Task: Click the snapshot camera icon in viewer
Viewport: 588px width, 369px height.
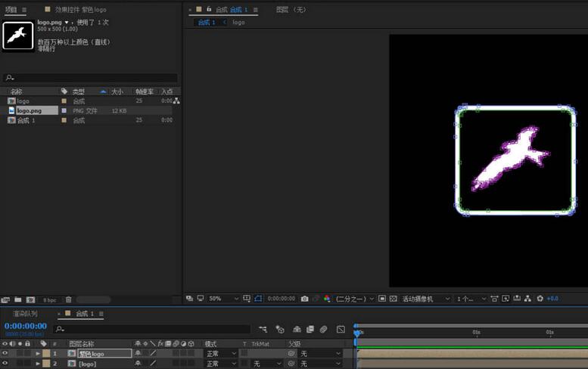Action: pyautogui.click(x=304, y=299)
